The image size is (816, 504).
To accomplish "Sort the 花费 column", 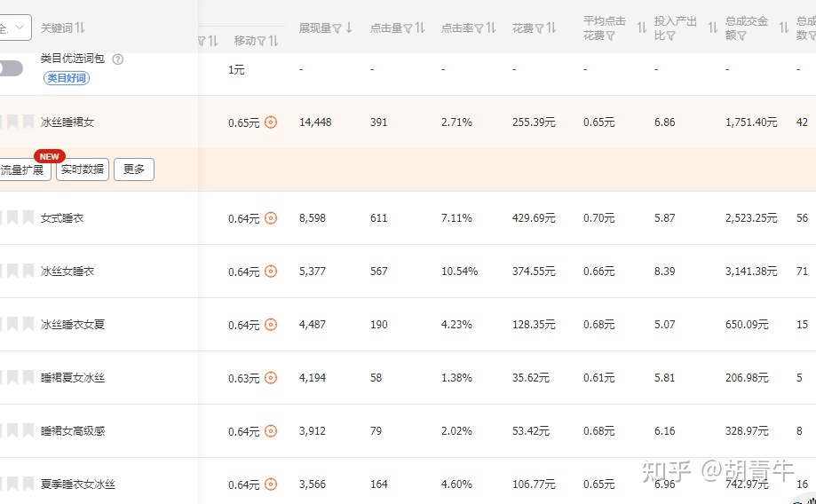I will [x=551, y=28].
